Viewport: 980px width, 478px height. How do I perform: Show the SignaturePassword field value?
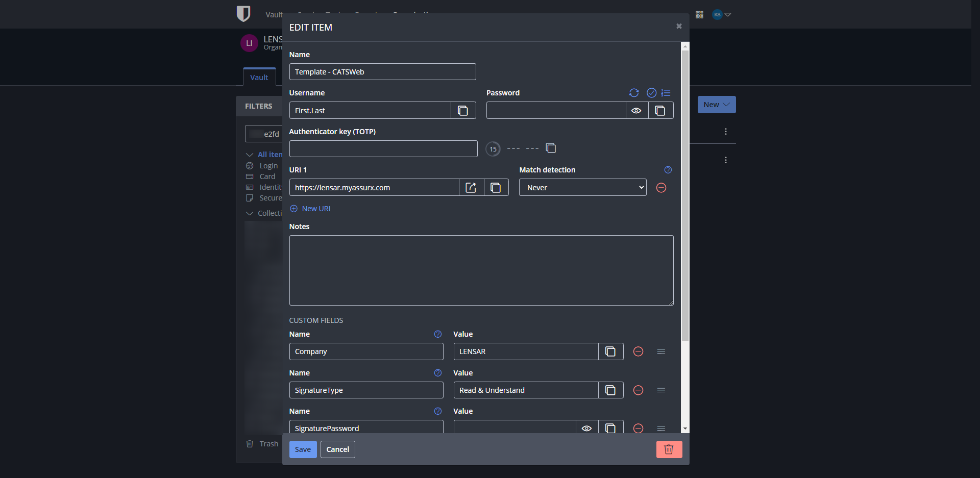(586, 428)
